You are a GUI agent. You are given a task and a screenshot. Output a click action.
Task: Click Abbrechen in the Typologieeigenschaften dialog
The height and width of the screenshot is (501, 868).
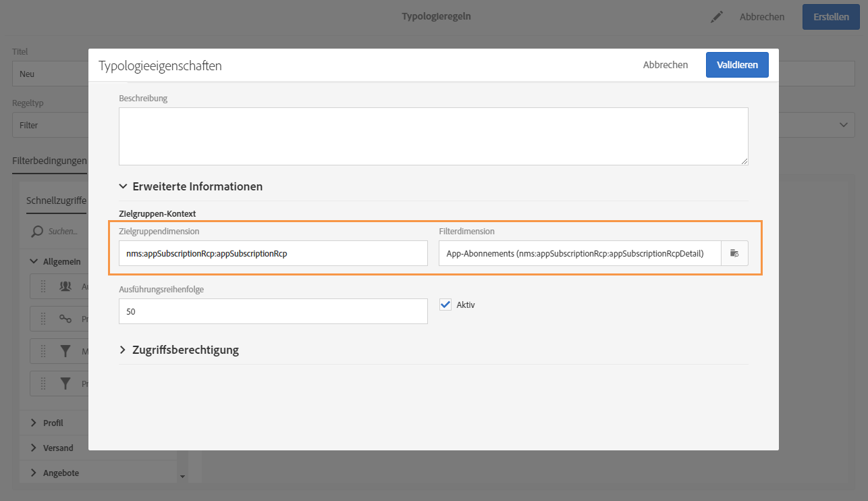tap(665, 65)
